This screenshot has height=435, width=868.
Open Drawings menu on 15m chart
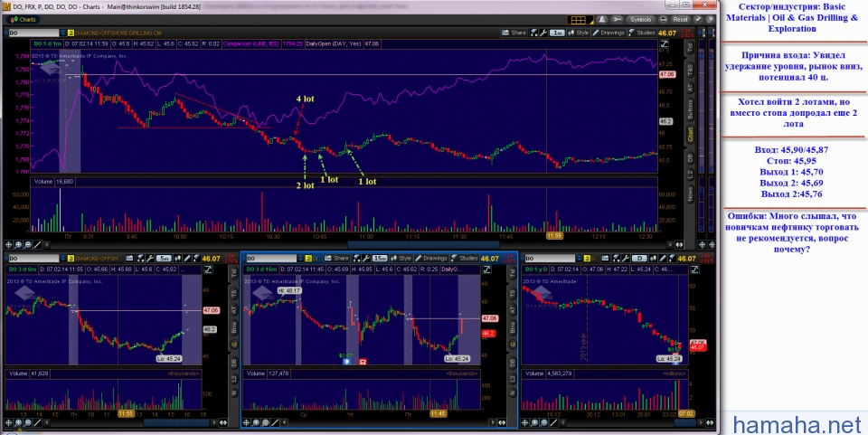click(x=431, y=259)
